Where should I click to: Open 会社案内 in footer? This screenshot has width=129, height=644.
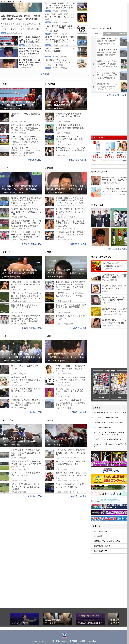(92, 641)
